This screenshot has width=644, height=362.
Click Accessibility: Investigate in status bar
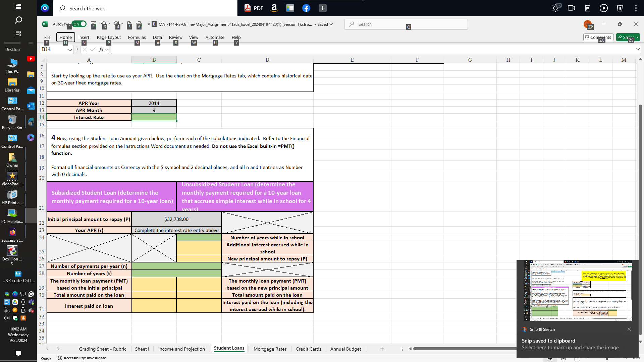coord(82,358)
